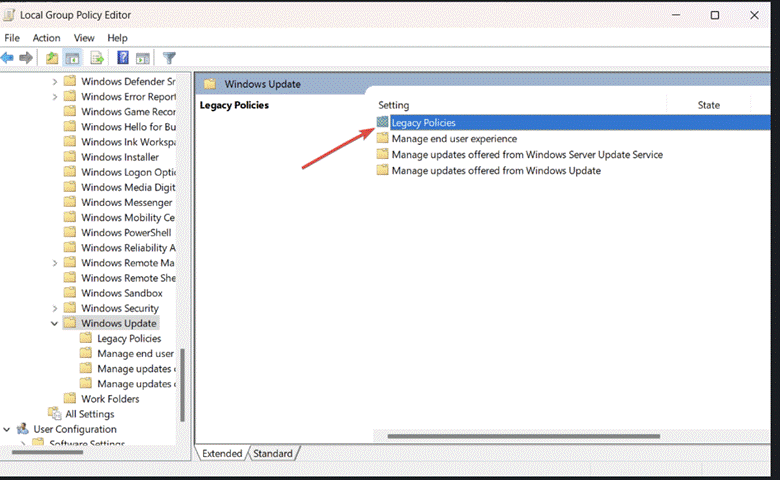
Task: Click the User Configuration icon
Action: 22,428
